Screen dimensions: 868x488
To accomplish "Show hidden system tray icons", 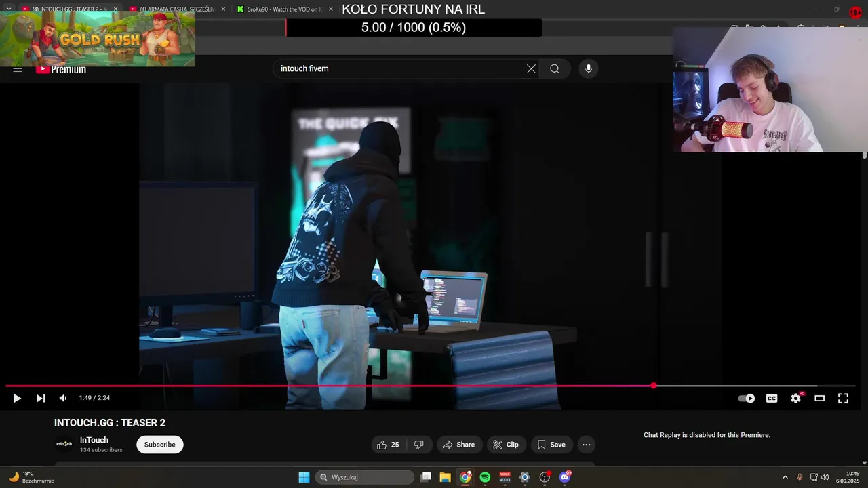I will point(785,477).
